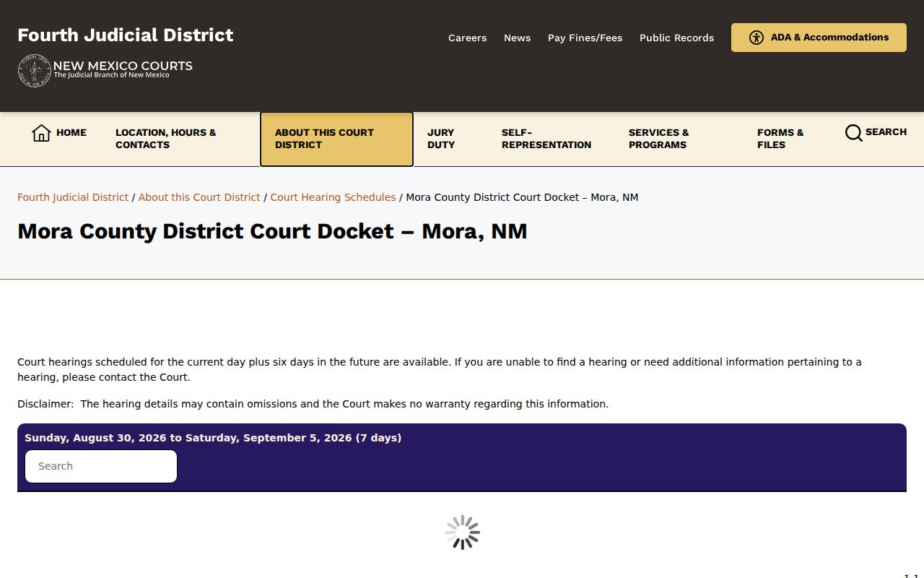924x578 pixels.
Task: Click the accessibility person icon
Action: pyautogui.click(x=756, y=38)
